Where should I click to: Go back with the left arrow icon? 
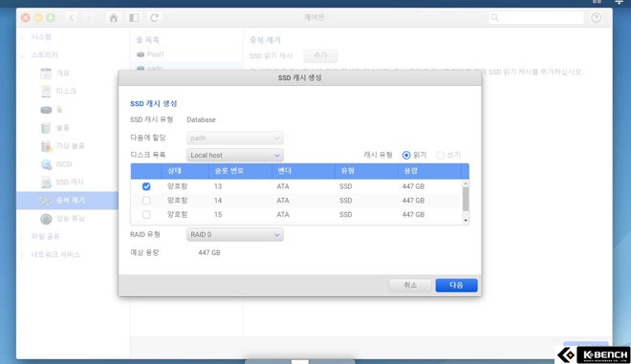pos(72,18)
